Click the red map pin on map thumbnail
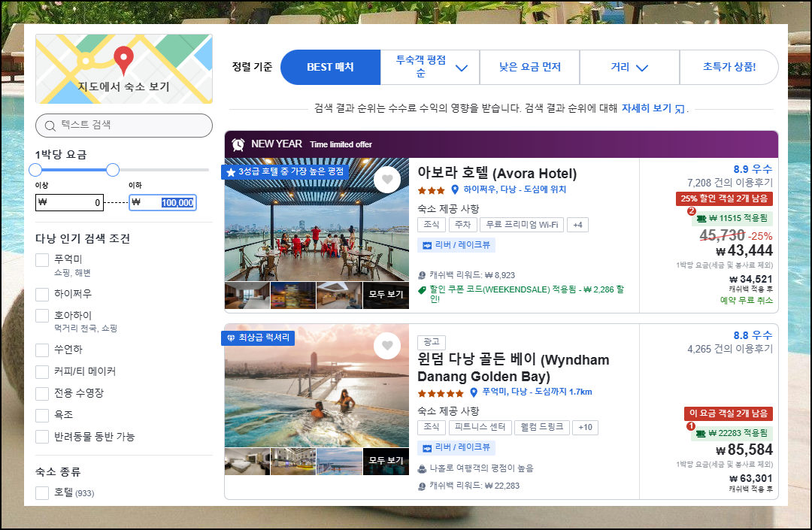This screenshot has width=812, height=530. tap(123, 60)
